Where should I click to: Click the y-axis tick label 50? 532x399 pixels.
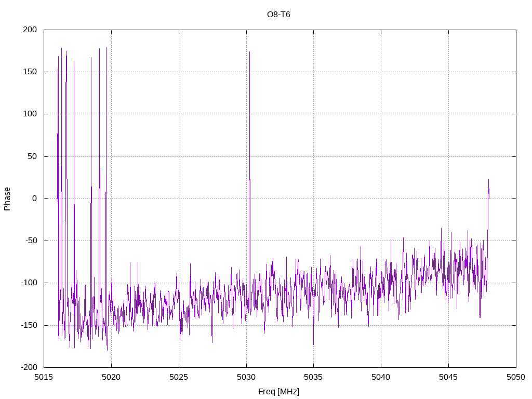(32, 156)
